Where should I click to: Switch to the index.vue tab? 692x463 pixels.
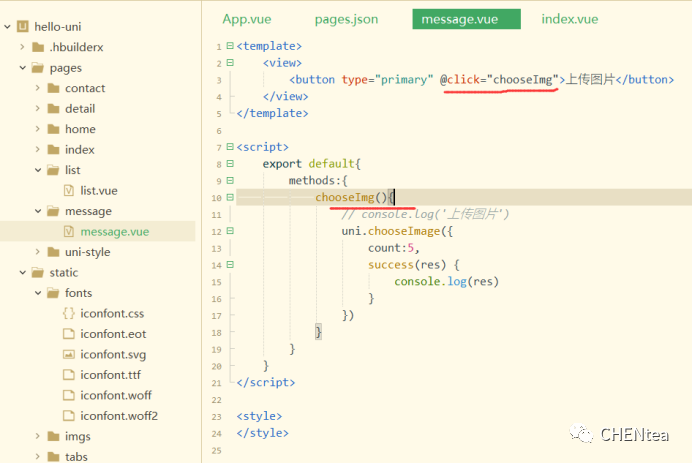pyautogui.click(x=569, y=19)
